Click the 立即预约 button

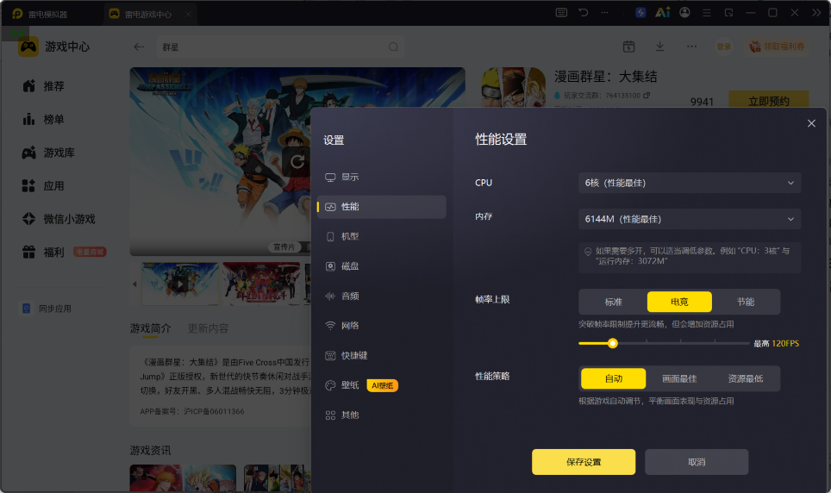point(768,100)
